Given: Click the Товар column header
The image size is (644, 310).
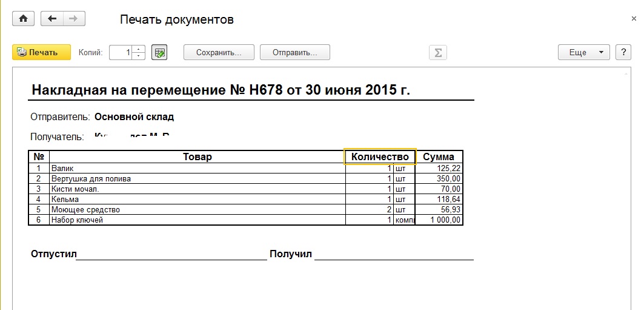Looking at the screenshot, I should [197, 157].
